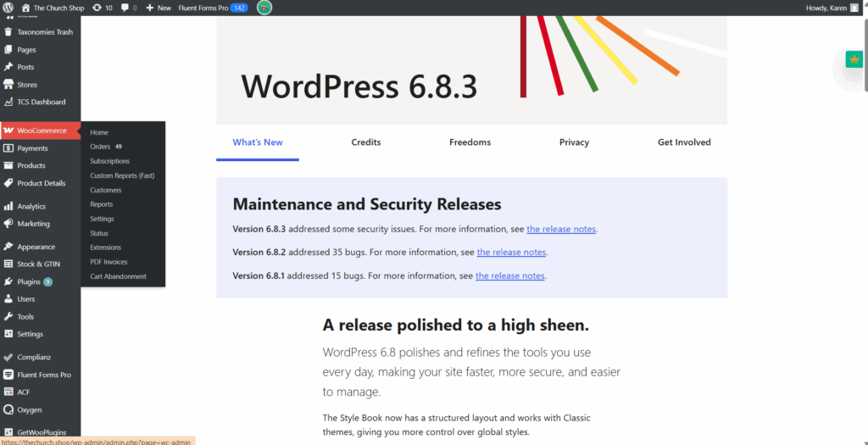Viewport: 868px width, 445px height.
Task: Click the page vertical scrollbar
Action: [x=864, y=51]
